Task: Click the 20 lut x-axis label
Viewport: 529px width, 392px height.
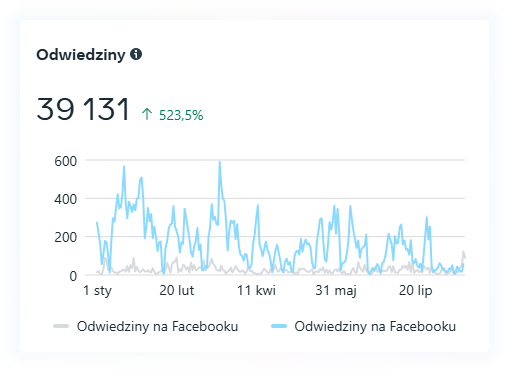Action: click(176, 290)
